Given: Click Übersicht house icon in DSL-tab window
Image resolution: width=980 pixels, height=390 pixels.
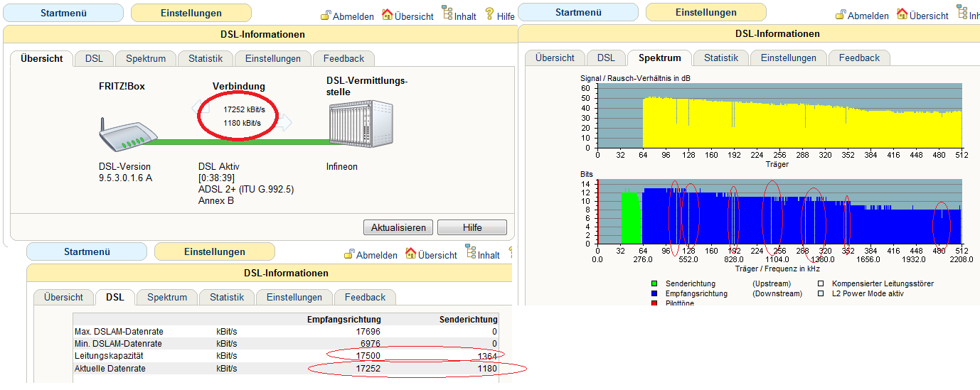Looking at the screenshot, I should pos(411,253).
